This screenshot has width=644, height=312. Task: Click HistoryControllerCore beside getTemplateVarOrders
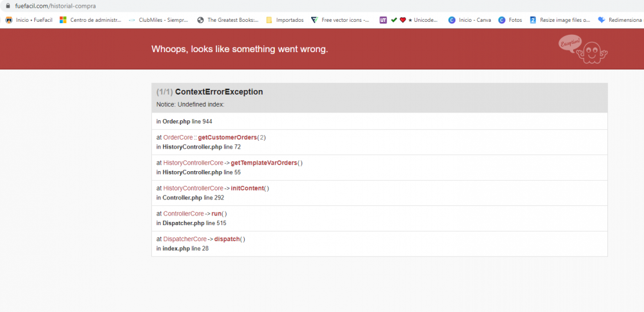tap(193, 163)
